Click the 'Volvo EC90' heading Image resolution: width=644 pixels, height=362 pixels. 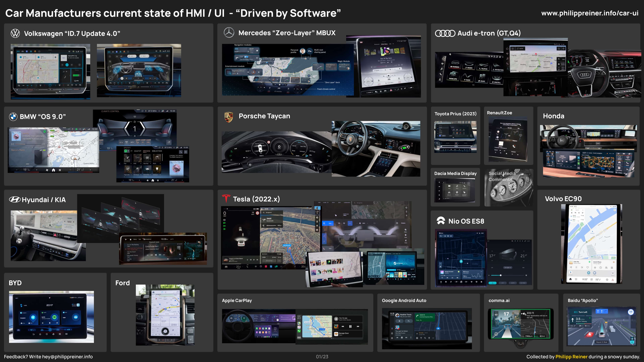pos(563,199)
